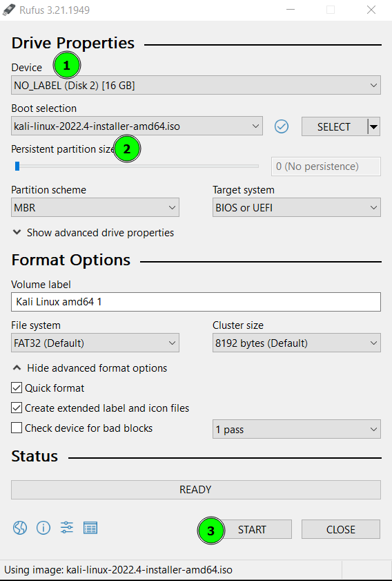Open the Target system dropdown
This screenshot has height=581, width=392.
point(297,207)
